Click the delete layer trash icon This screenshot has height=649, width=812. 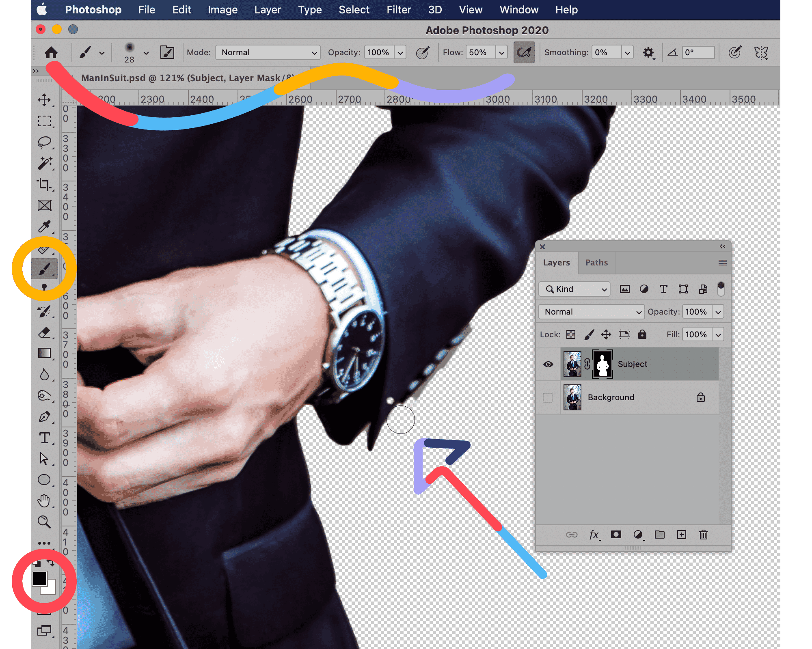point(704,535)
